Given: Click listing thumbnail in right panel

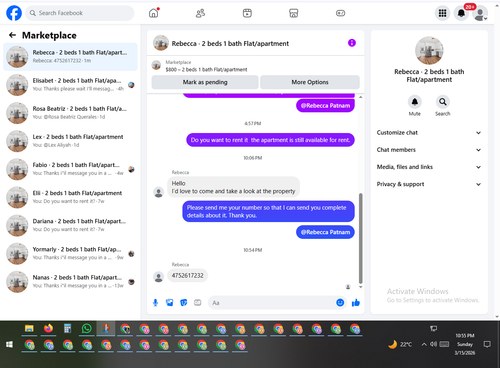Looking at the screenshot, I should point(429,51).
